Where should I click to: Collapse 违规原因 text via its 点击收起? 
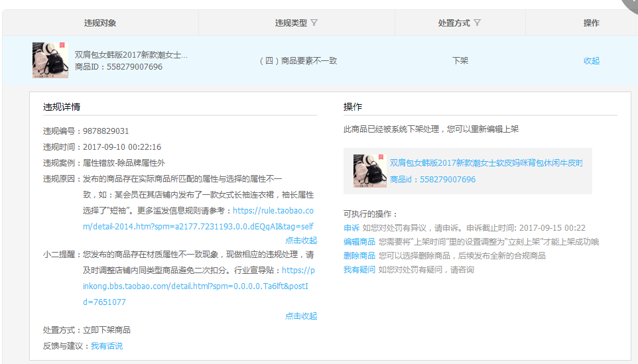pos(301,240)
